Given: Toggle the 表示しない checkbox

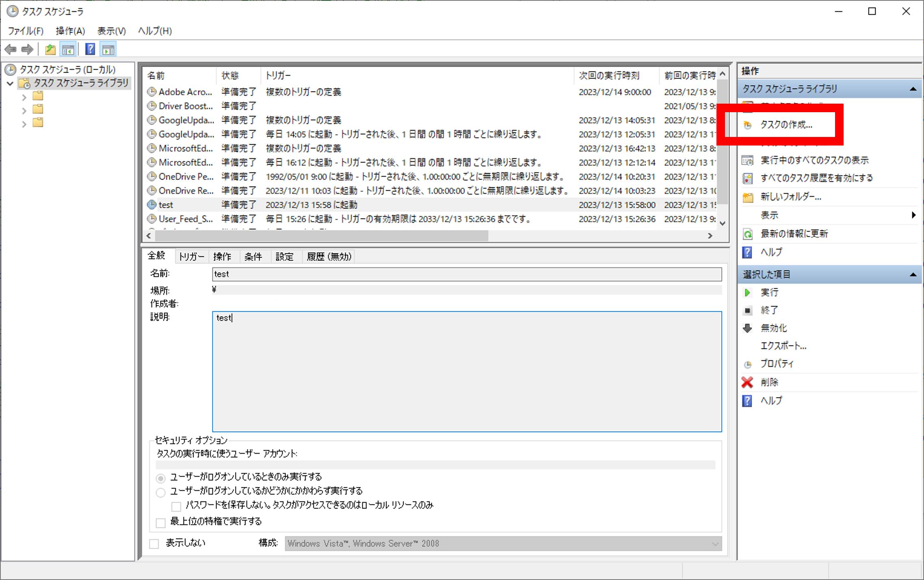Looking at the screenshot, I should click(154, 544).
